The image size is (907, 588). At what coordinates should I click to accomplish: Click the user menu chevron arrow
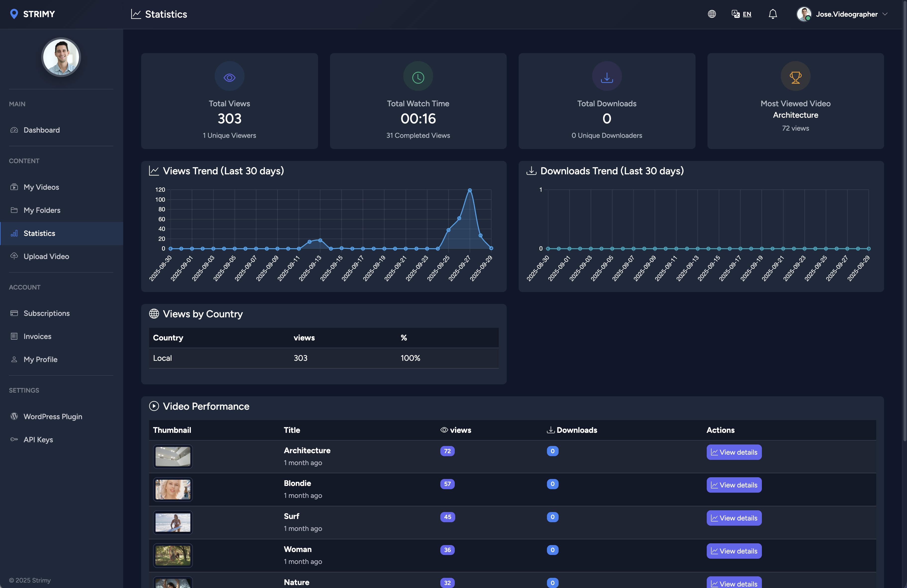click(885, 14)
